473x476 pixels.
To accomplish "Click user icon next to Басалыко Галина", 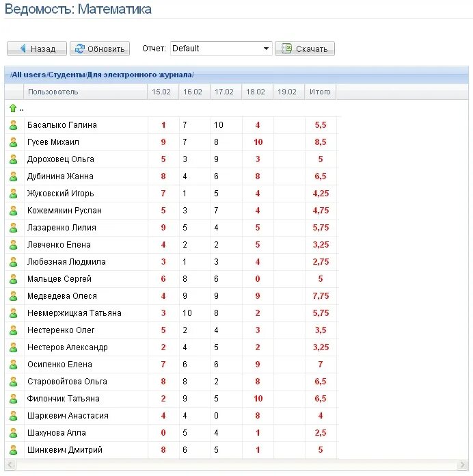I will tap(14, 125).
